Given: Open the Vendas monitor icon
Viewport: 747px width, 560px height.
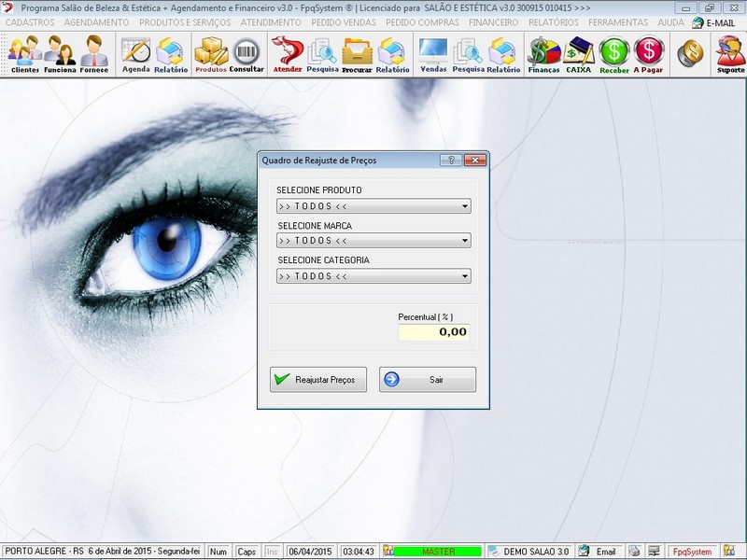Looking at the screenshot, I should 433,54.
